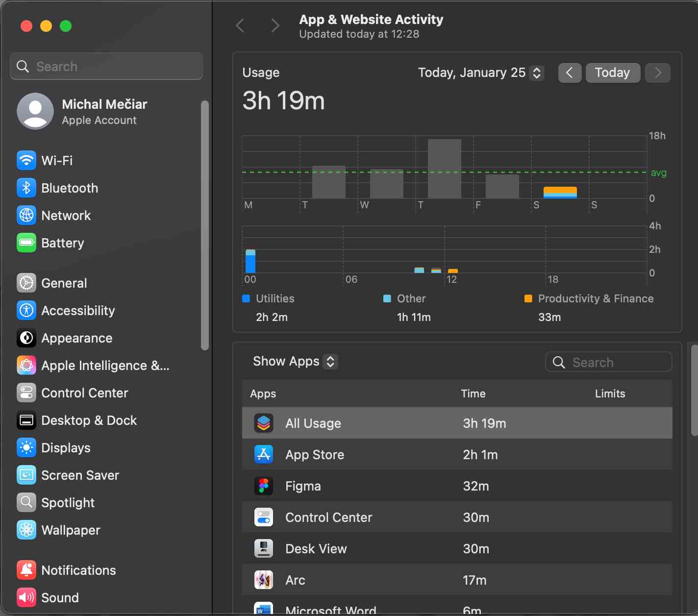Sort by the Apps column header
The height and width of the screenshot is (616, 698).
pyautogui.click(x=263, y=394)
